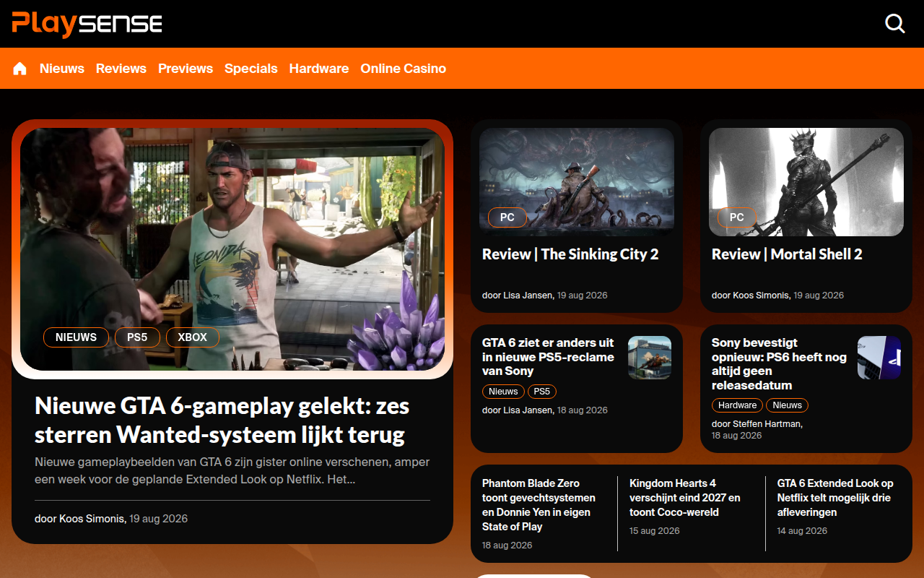Select Nieuws tag on PS6 article
Image resolution: width=924 pixels, height=578 pixels.
(x=788, y=405)
